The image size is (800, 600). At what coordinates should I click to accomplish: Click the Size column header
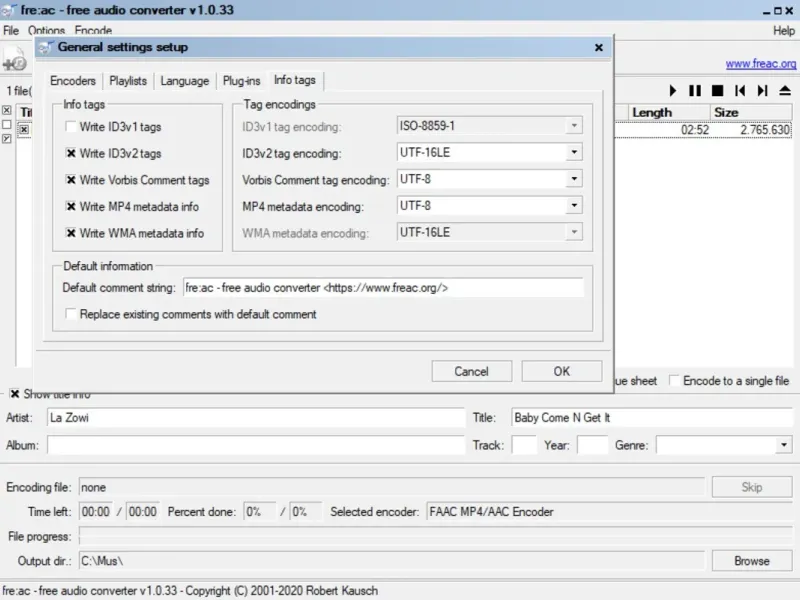point(751,112)
